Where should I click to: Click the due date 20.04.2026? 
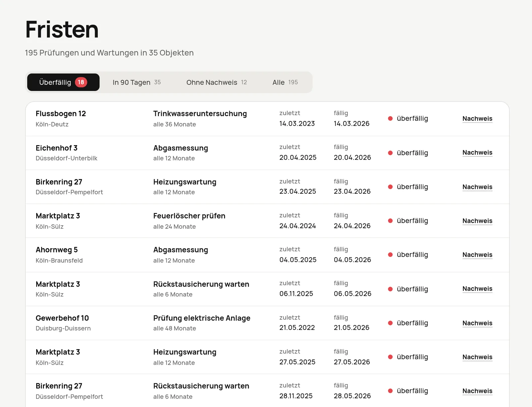click(352, 157)
